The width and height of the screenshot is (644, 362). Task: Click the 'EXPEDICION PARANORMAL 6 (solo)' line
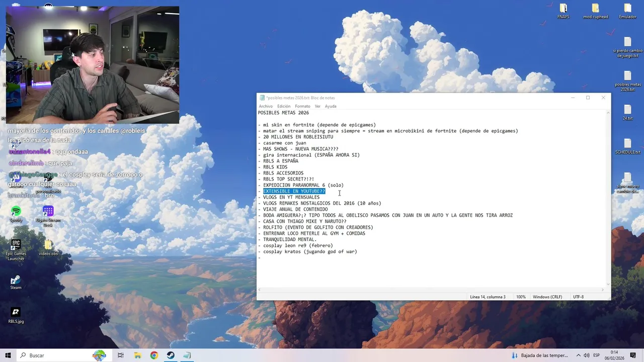pyautogui.click(x=301, y=185)
